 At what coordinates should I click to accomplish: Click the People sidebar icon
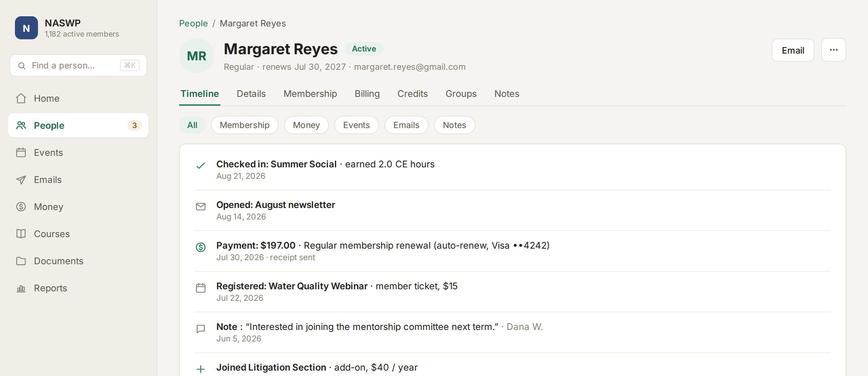(21, 125)
